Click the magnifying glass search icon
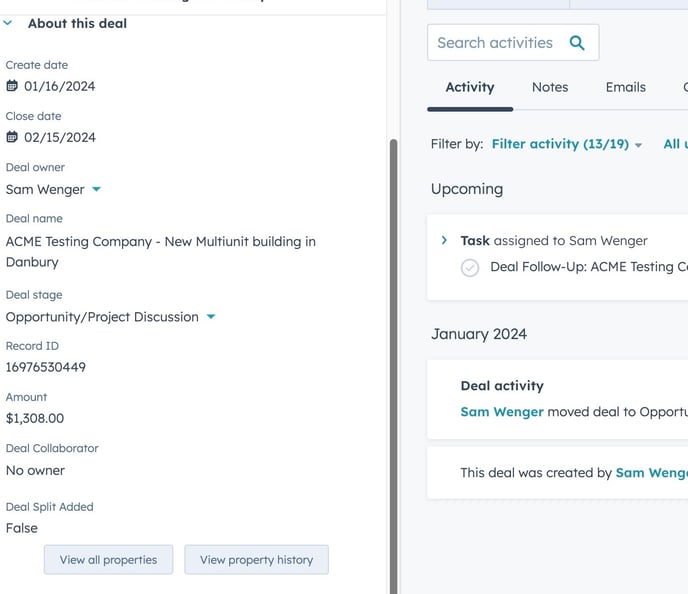The width and height of the screenshot is (688, 594). (576, 43)
